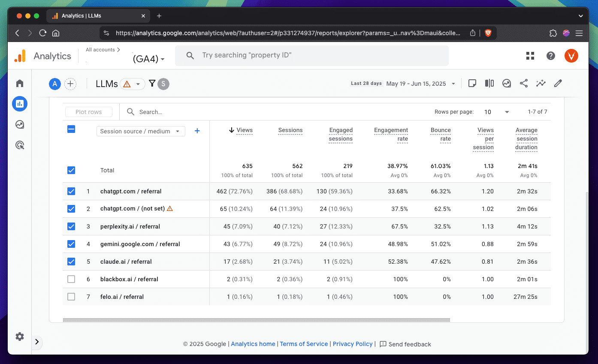
Task: Click the All Users 'A' segment chip
Action: click(x=54, y=84)
